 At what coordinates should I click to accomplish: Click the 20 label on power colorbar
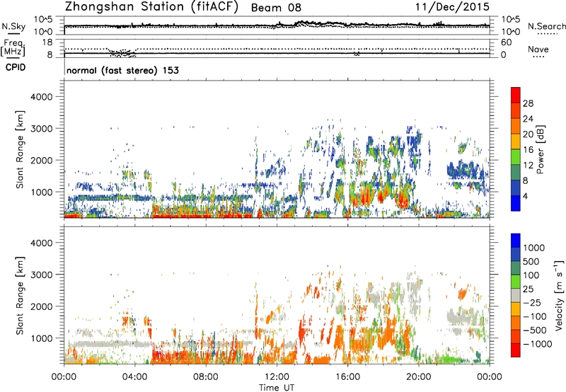pos(528,134)
